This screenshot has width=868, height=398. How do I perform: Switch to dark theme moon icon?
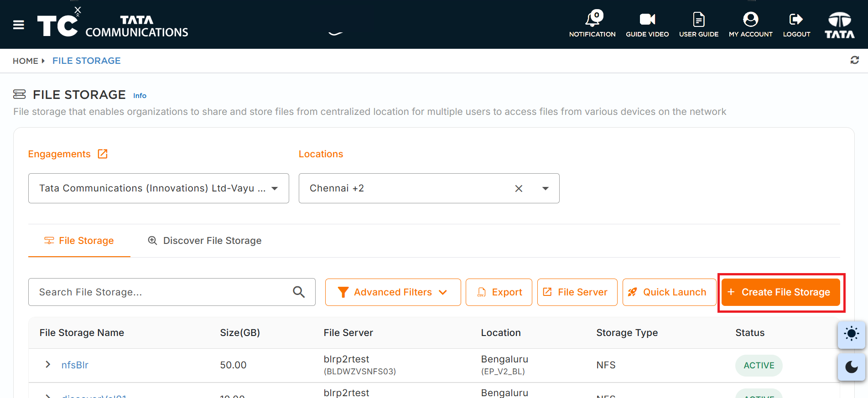(851, 367)
